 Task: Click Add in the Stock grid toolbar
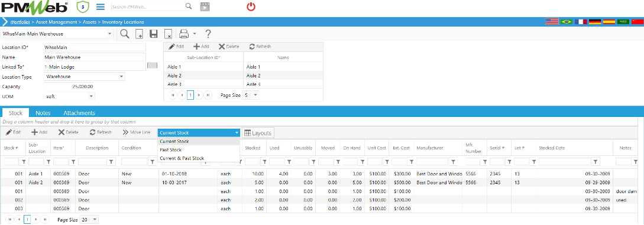[40, 132]
